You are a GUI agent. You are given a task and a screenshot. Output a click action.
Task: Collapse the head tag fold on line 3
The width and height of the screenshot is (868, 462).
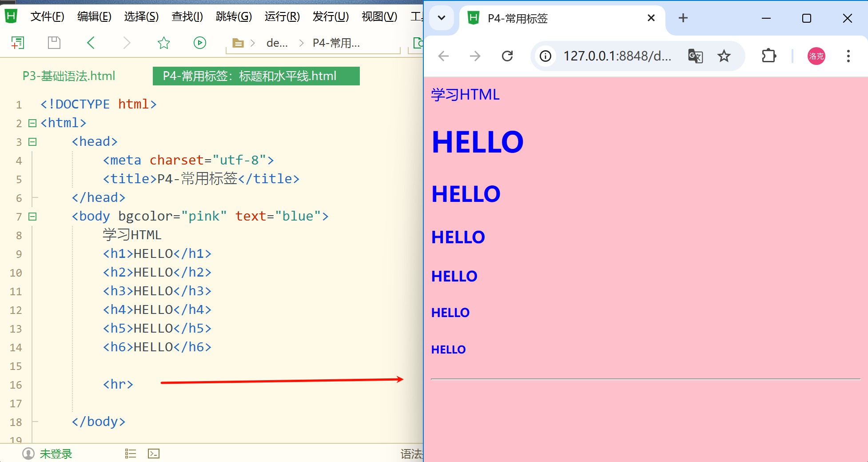click(x=32, y=142)
